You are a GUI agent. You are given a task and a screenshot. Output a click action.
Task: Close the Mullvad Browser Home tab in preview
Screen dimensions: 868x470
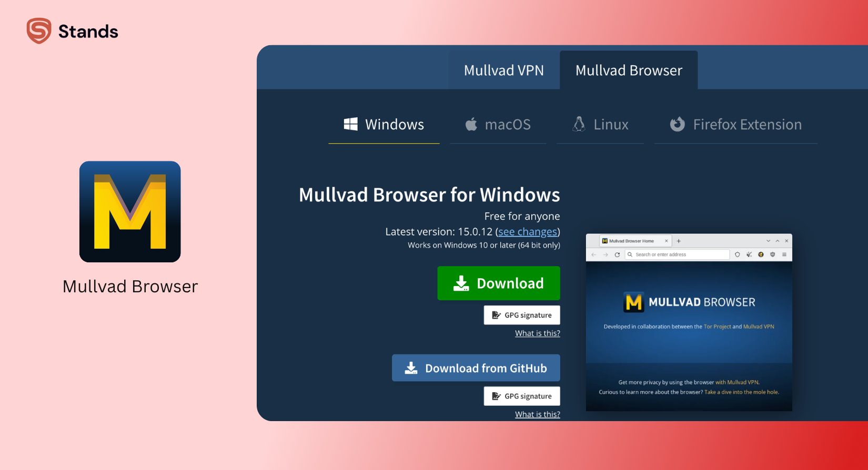tap(667, 241)
